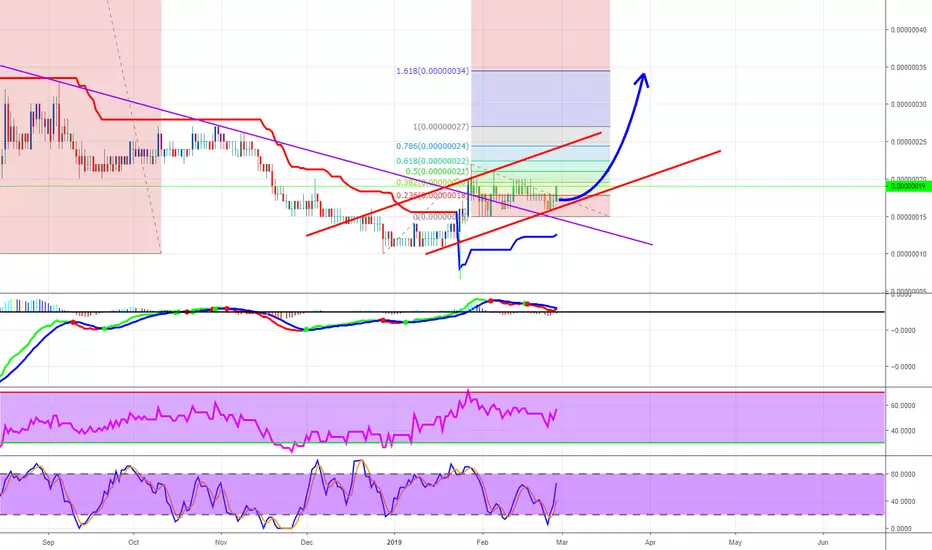This screenshot has width=932, height=550.
Task: Click the 0.5(0.00000021) Fibonacci level label
Action: [437, 171]
